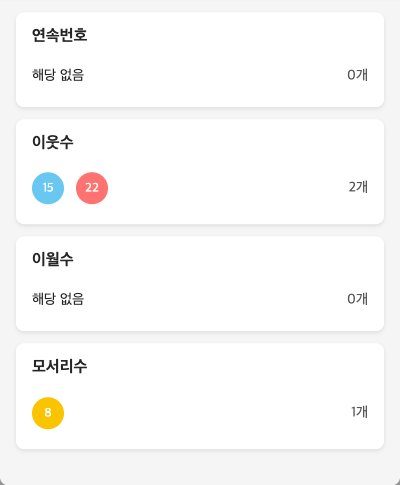This screenshot has width=400, height=485.
Task: Click gray gap between 연속번호 and 이웃수 cards
Action: point(200,113)
